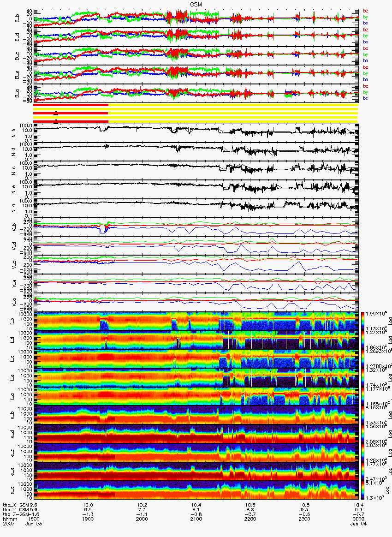Click the B_b axis label

pyautogui.click(x=17, y=18)
